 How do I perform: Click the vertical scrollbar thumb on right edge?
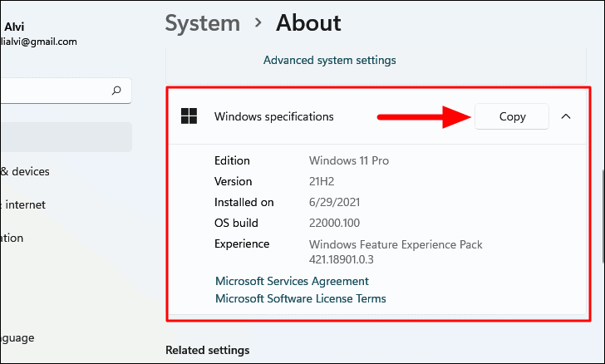point(603,217)
